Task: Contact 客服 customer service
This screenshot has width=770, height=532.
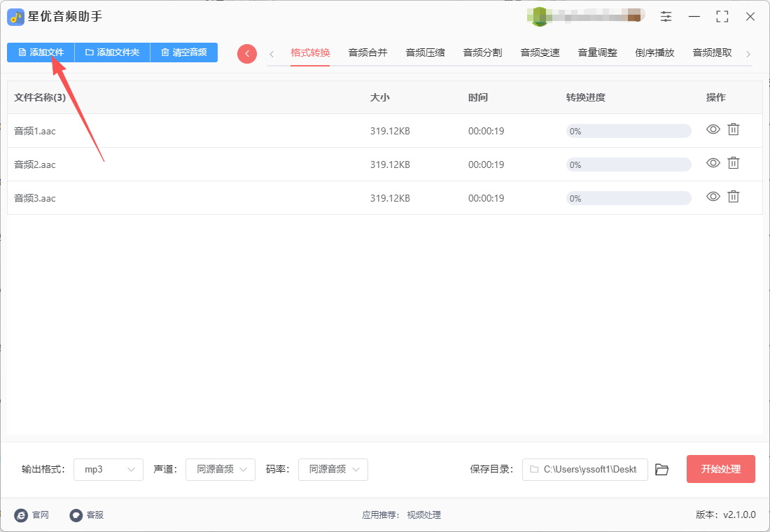Action: (87, 515)
